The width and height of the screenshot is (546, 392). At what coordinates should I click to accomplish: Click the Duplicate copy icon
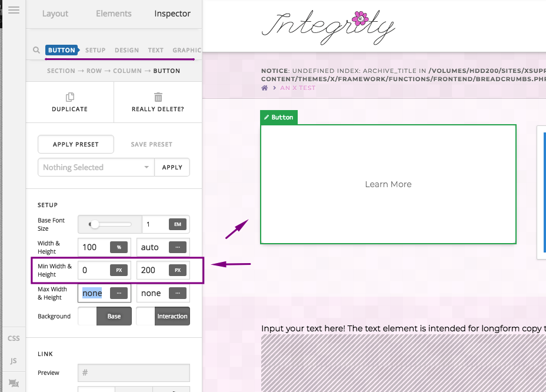70,97
